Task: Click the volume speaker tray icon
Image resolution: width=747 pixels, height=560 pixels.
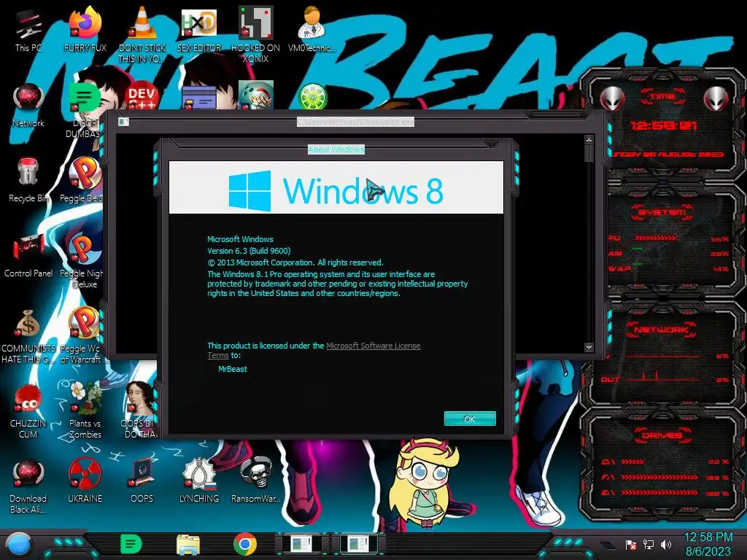Action: [665, 545]
